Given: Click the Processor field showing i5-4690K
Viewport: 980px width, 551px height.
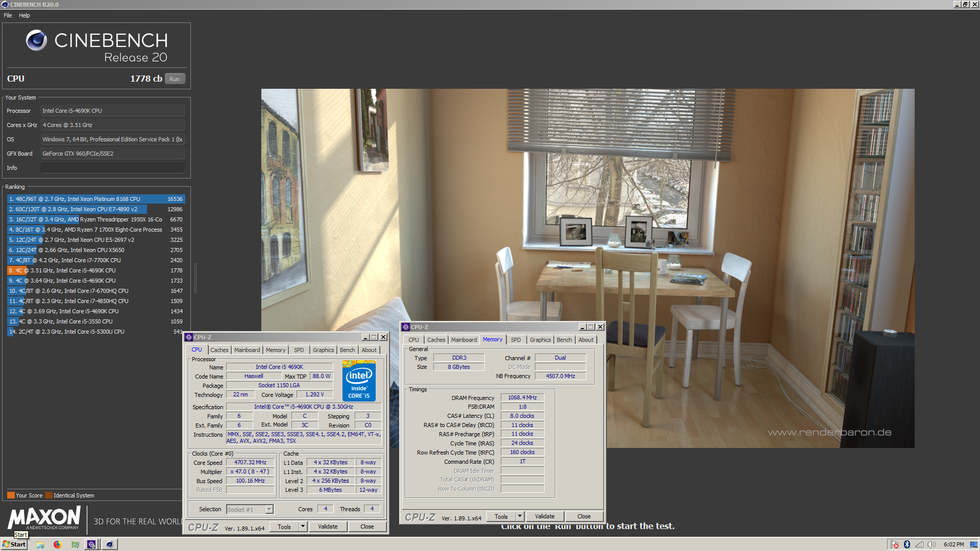Looking at the screenshot, I should [x=112, y=111].
